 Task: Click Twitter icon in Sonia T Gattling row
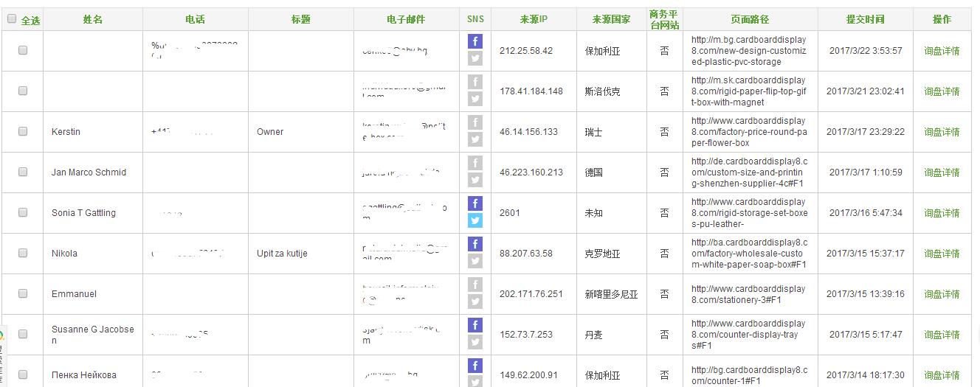point(475,220)
